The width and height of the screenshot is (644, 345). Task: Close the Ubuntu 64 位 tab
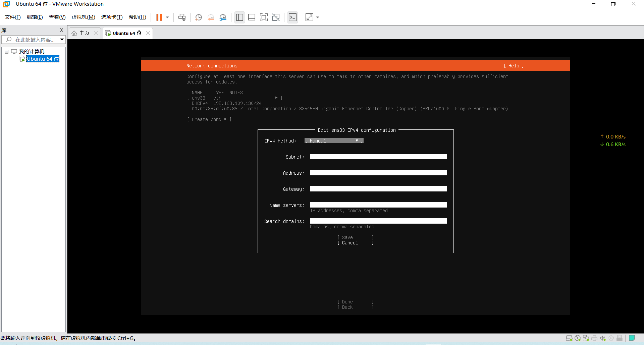[x=148, y=33]
